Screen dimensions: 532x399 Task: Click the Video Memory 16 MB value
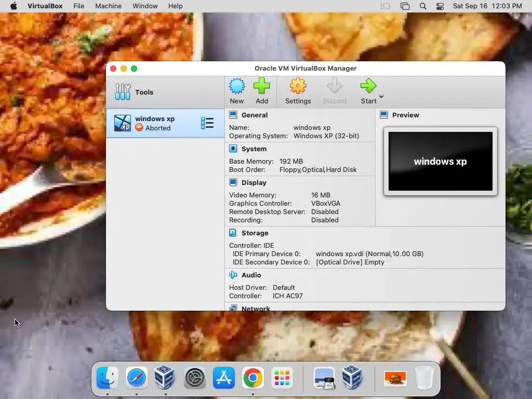(x=321, y=195)
